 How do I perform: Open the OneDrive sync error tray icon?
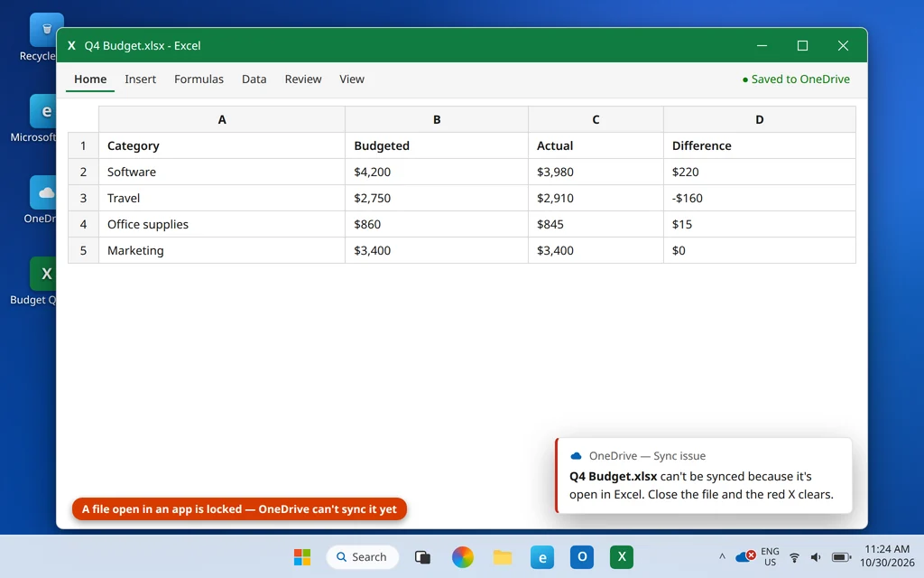[x=745, y=556]
